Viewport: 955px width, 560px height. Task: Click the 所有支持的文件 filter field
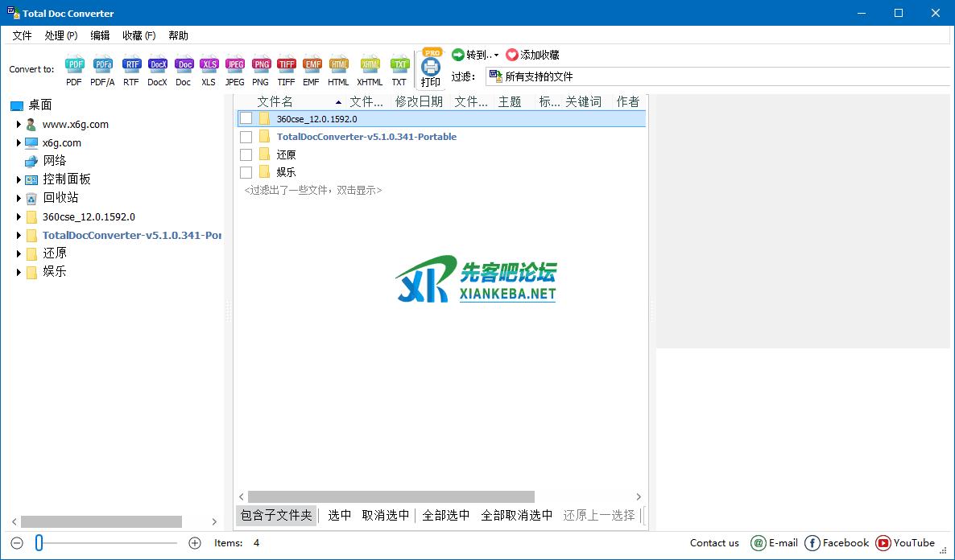coord(717,76)
